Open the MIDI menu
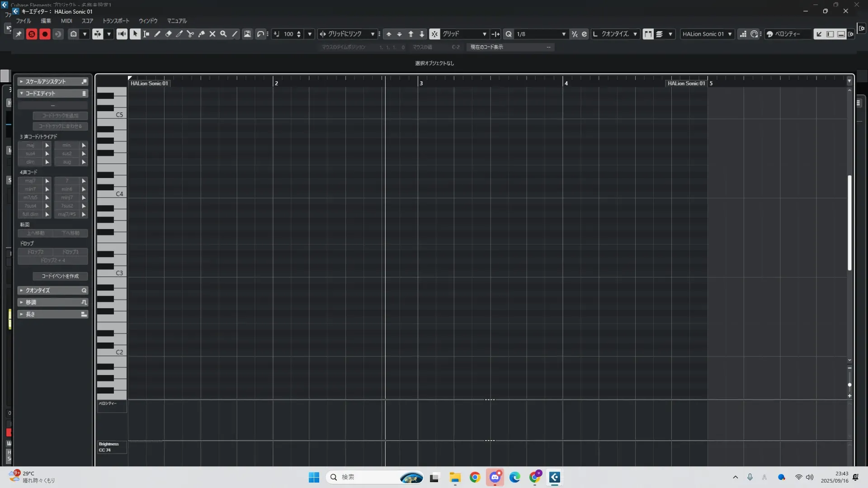Image resolution: width=868 pixels, height=488 pixels. pyautogui.click(x=66, y=21)
